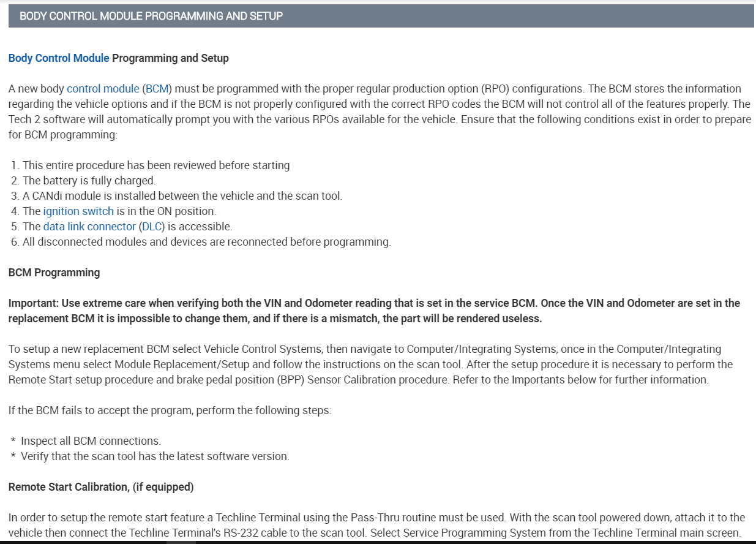This screenshot has height=544, width=756.
Task: Click the 'Remote Start Calibration, (if equipped)' subheading
Action: click(101, 487)
